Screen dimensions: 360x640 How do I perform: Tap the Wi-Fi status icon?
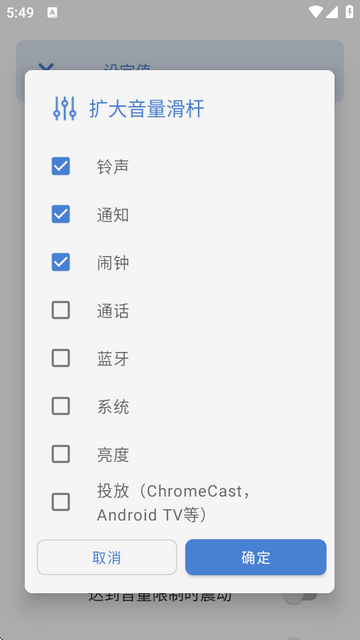coord(316,12)
